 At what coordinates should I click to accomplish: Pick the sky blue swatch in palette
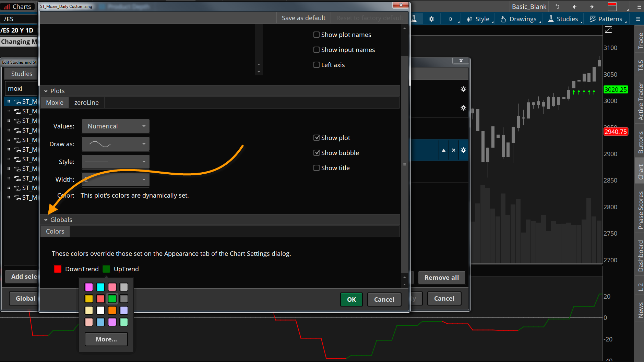tap(100, 322)
